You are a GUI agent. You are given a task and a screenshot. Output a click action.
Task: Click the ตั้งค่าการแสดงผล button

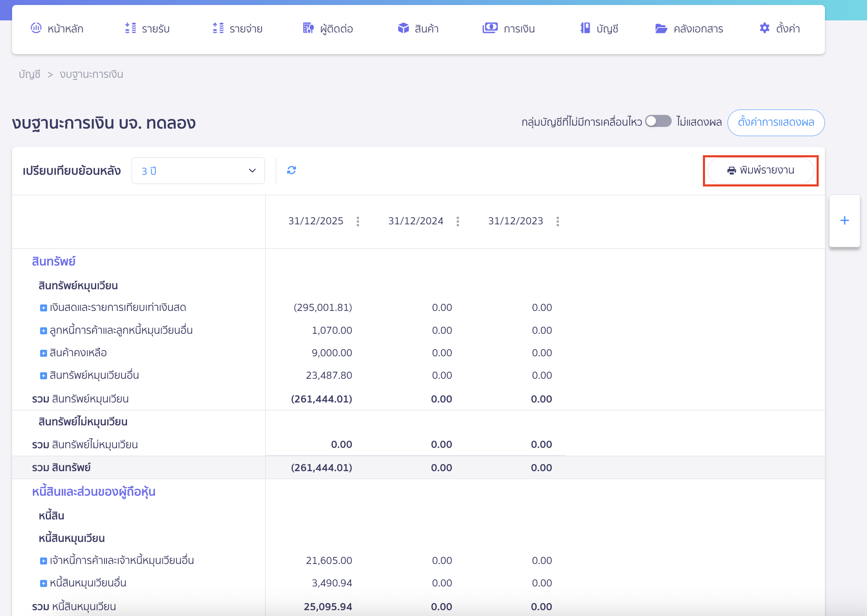click(775, 122)
